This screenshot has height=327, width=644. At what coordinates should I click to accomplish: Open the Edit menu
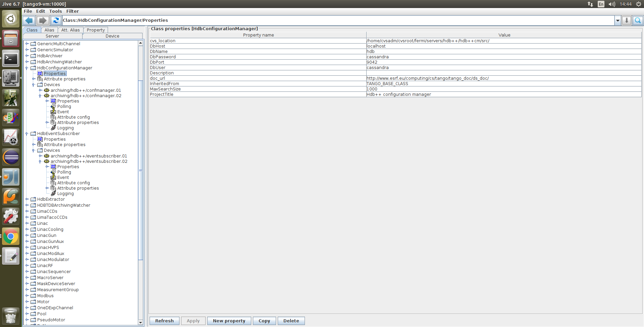point(41,11)
